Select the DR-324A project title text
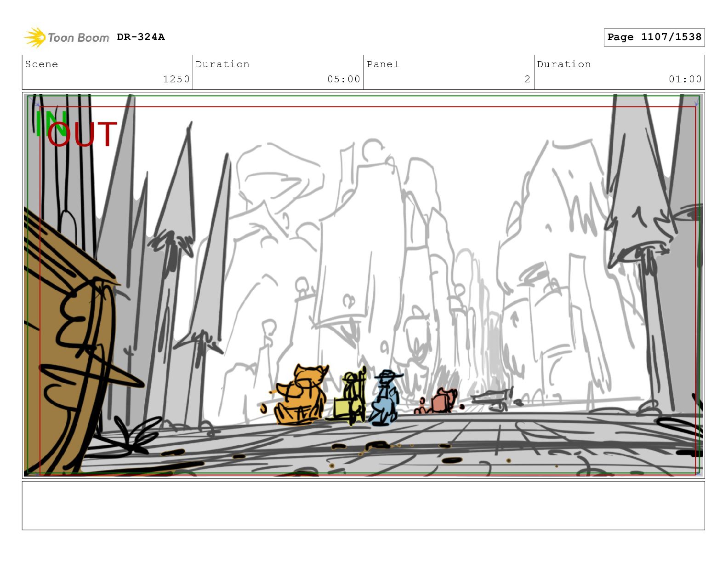This screenshot has height=563, width=728. [141, 37]
